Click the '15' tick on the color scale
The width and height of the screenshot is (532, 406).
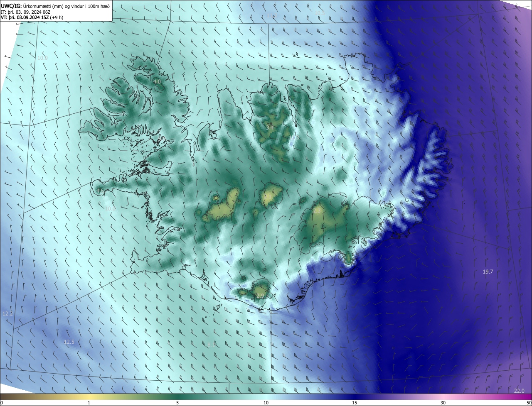(x=355, y=403)
